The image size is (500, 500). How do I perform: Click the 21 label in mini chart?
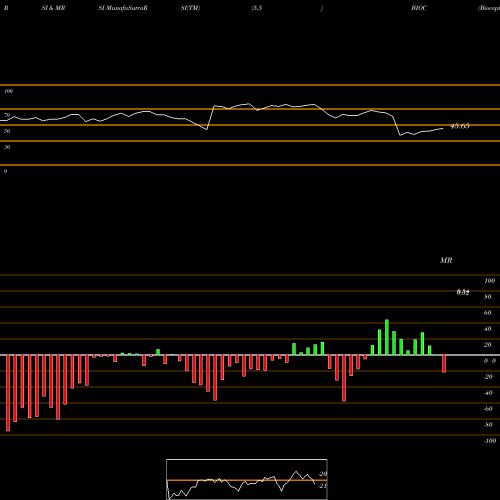[323, 486]
